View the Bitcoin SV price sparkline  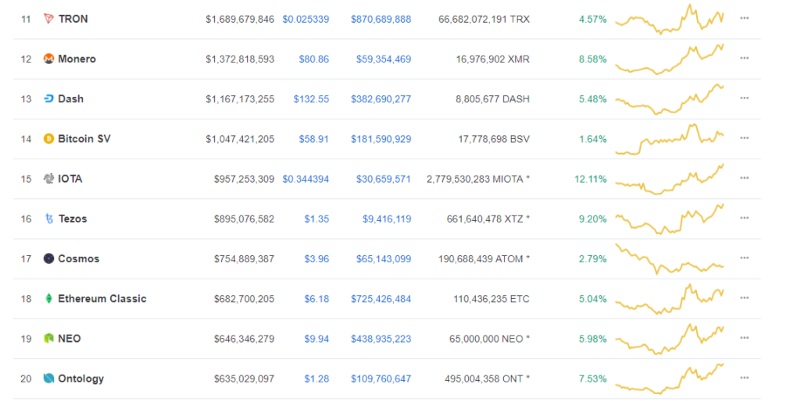tap(669, 139)
